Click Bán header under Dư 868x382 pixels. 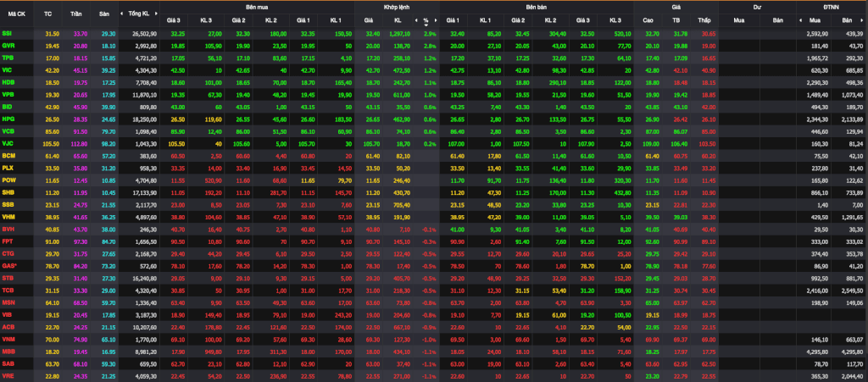click(x=779, y=20)
